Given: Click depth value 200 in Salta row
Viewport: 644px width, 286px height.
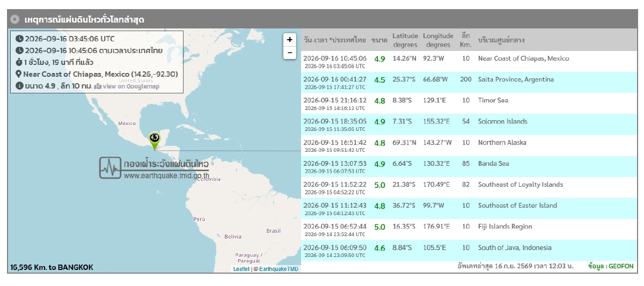Looking at the screenshot, I should click(466, 79).
